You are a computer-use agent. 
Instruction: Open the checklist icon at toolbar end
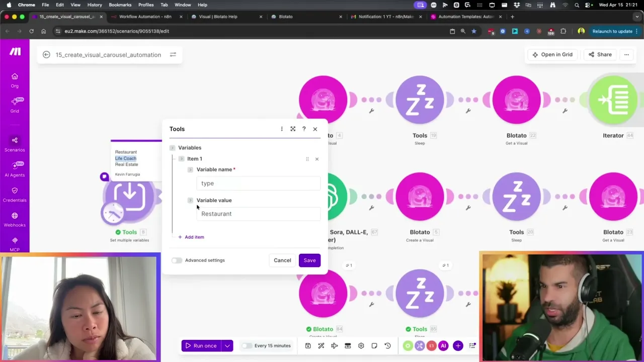point(472,346)
